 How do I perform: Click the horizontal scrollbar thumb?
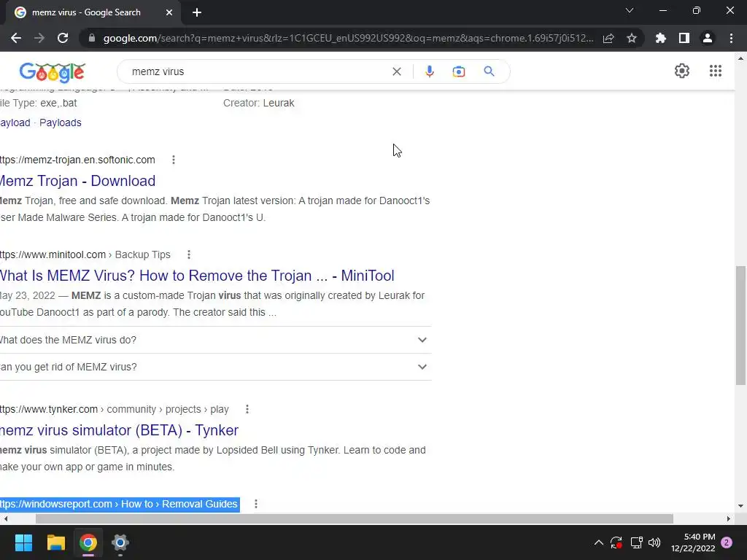(x=355, y=518)
